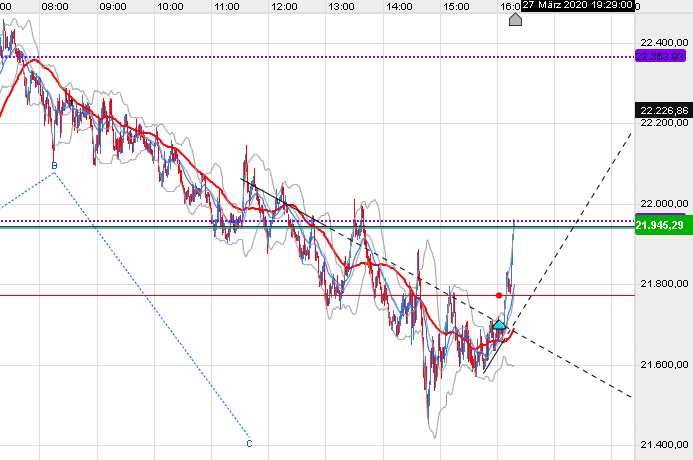Viewport: 693px width, 460px height.
Task: Click the green current price label 21.945,29
Action: [664, 225]
